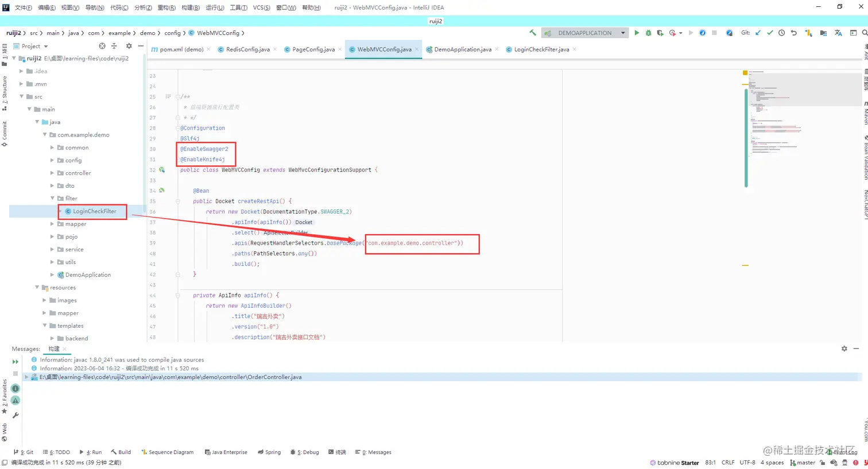Open the 5: Debug tool window
The image size is (868, 469).
(305, 452)
